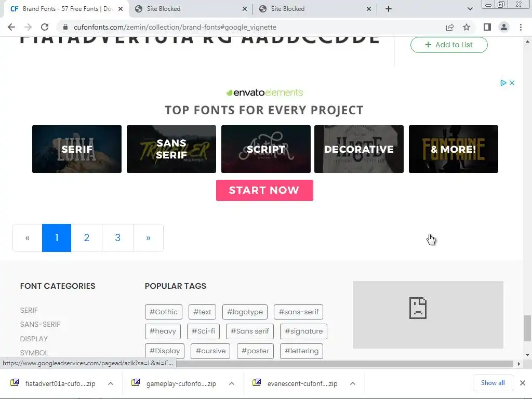Expand options for fiatadvert01a download
532x399 pixels.
[111, 383]
